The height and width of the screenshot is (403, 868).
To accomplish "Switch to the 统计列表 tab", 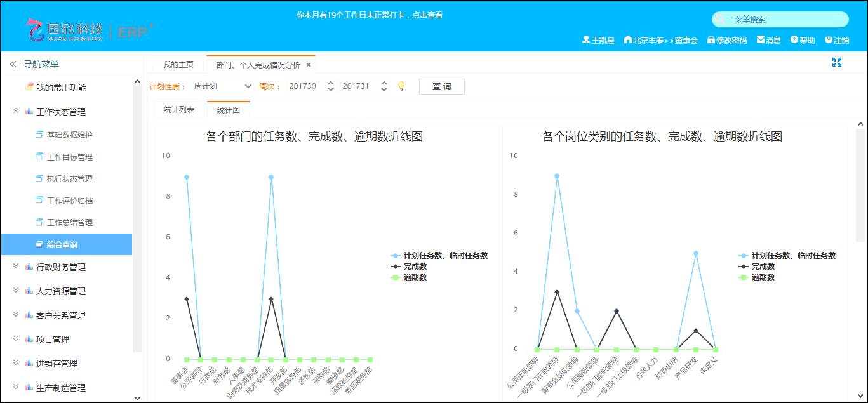I will coord(178,110).
